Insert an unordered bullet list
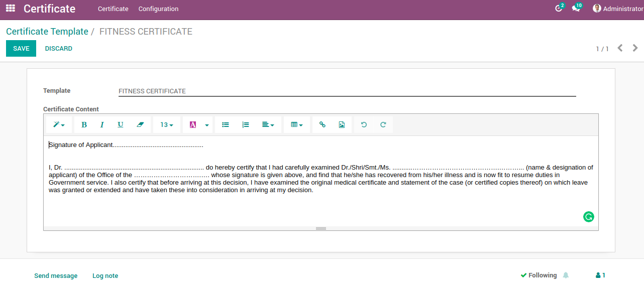The image size is (644, 294). coord(226,125)
